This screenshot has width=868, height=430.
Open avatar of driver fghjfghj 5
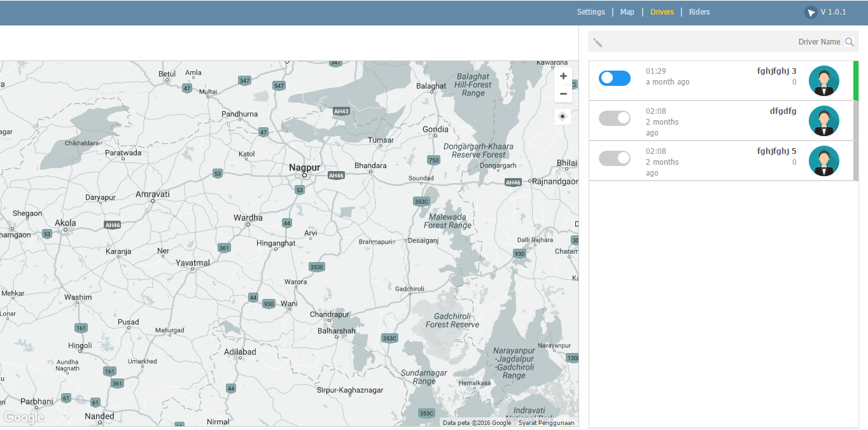824,161
